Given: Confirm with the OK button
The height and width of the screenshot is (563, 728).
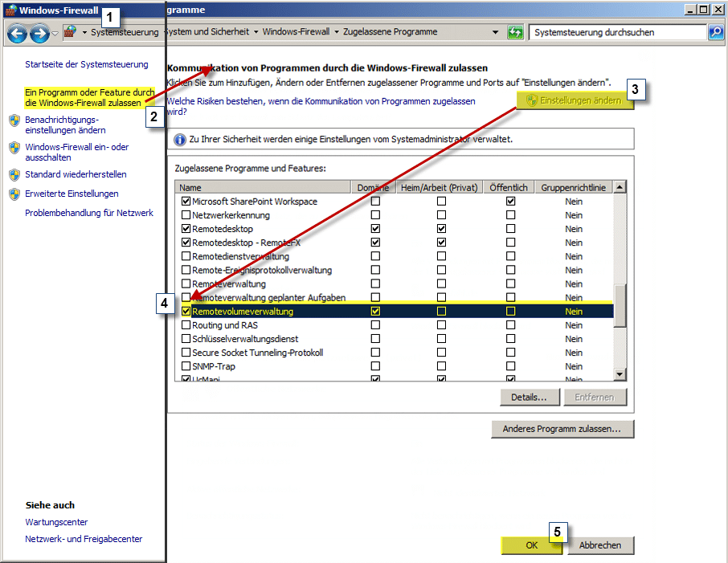Looking at the screenshot, I should coord(532,545).
